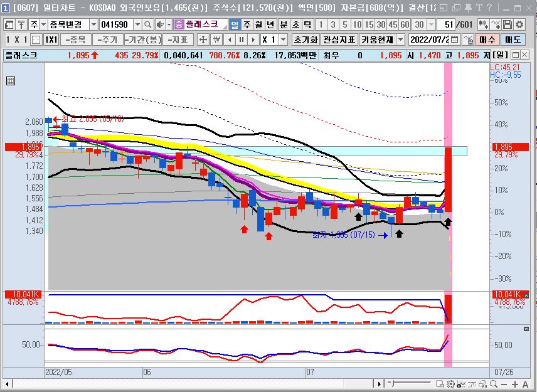Click the pin-to-top arrow icon
537x392 pixels.
point(21,24)
